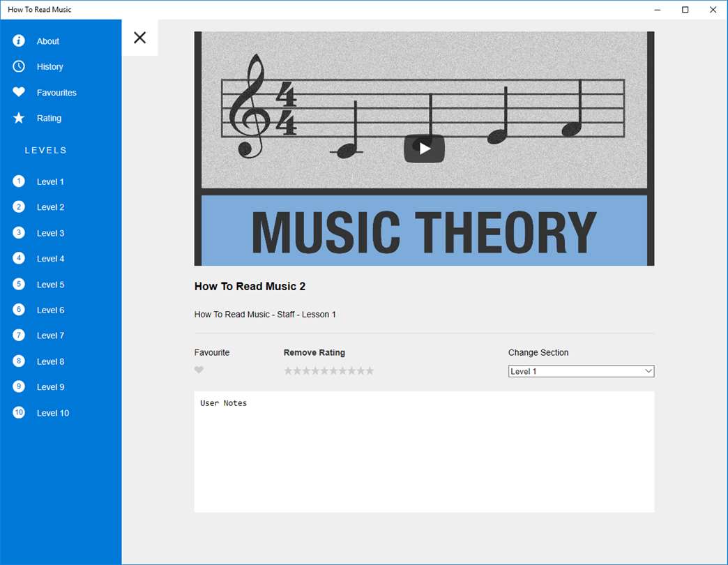Image resolution: width=728 pixels, height=565 pixels.
Task: Rate the video with the first star
Action: 288,370
